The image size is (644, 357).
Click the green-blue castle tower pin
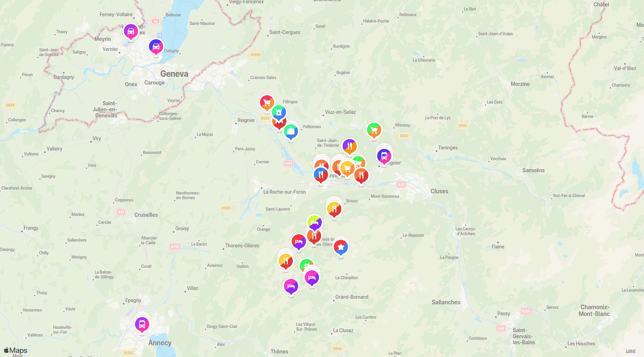click(x=279, y=112)
